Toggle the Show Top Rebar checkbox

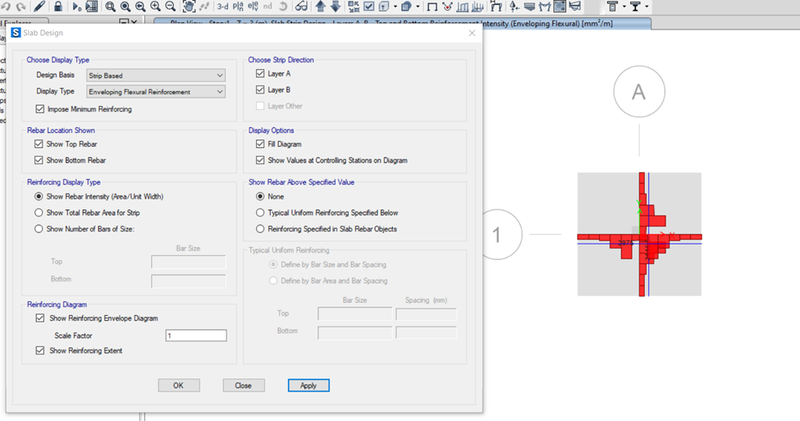[x=40, y=145]
